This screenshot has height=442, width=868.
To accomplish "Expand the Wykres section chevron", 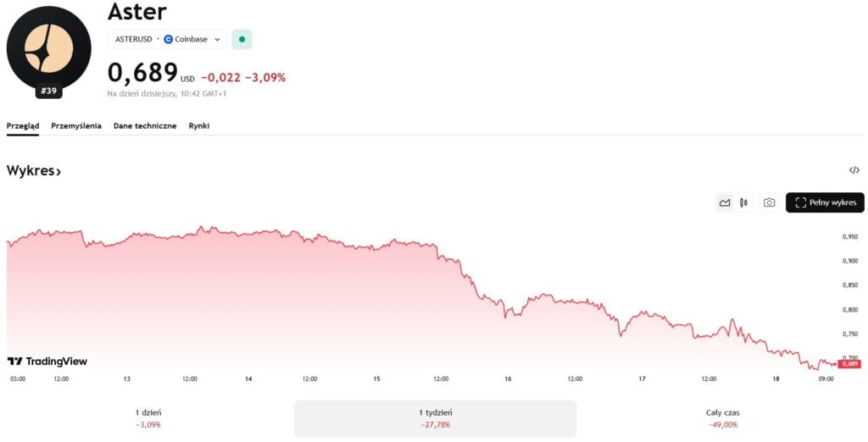I will pos(58,172).
